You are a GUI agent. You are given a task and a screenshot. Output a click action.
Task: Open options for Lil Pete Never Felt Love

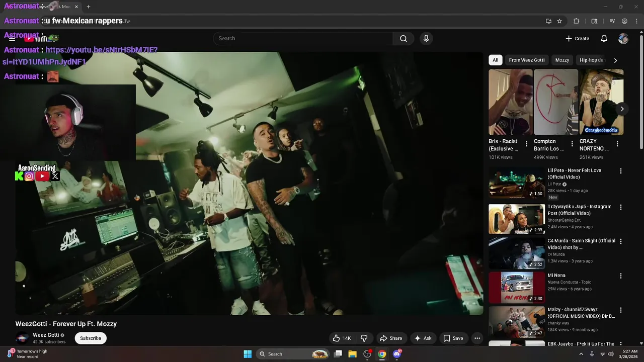621,171
